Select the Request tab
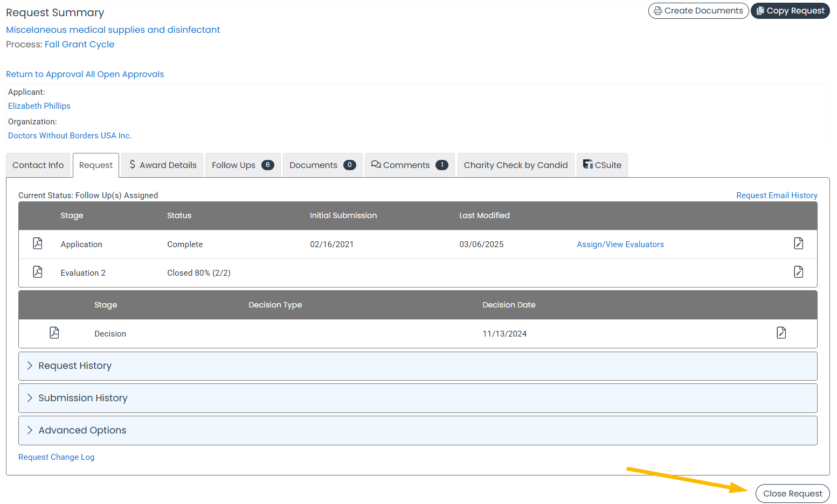The image size is (837, 504). click(x=96, y=165)
